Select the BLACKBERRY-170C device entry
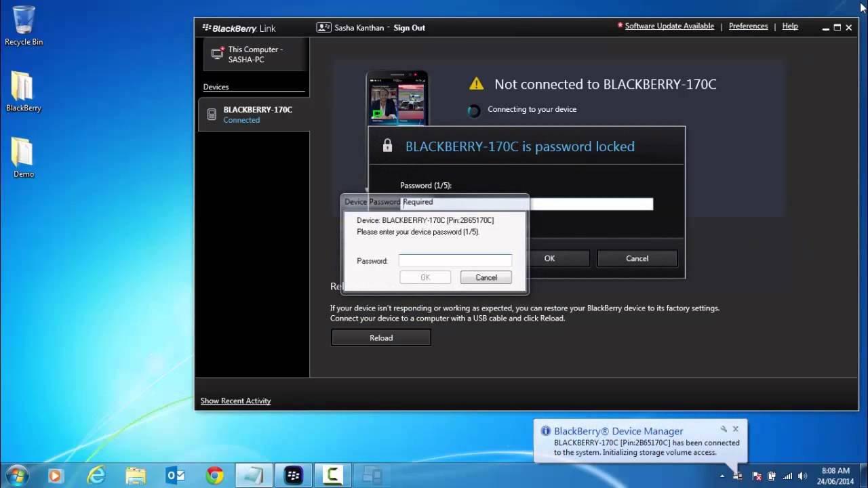Viewport: 868px width, 488px height. click(254, 115)
